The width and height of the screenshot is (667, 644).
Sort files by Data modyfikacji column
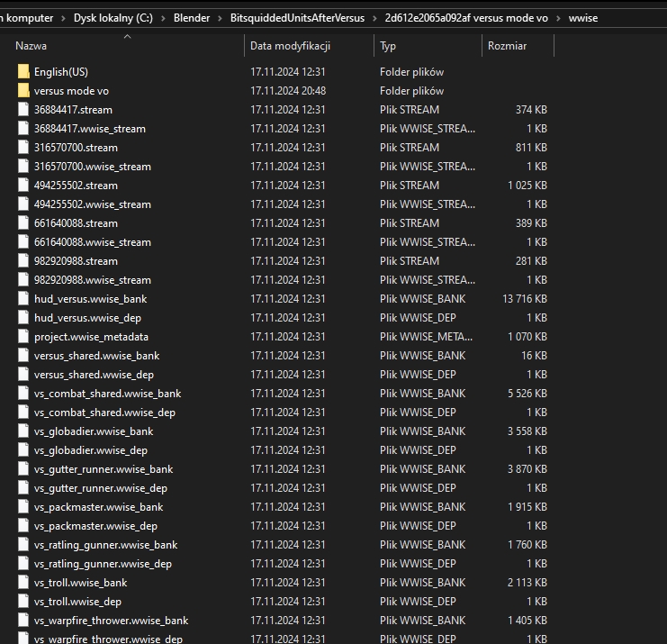[x=290, y=46]
